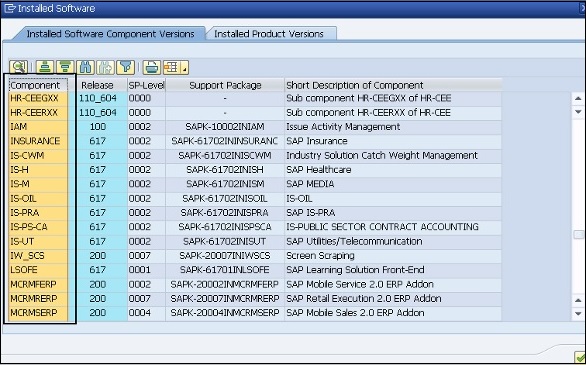Click the window menu icon in title bar

coord(10,8)
